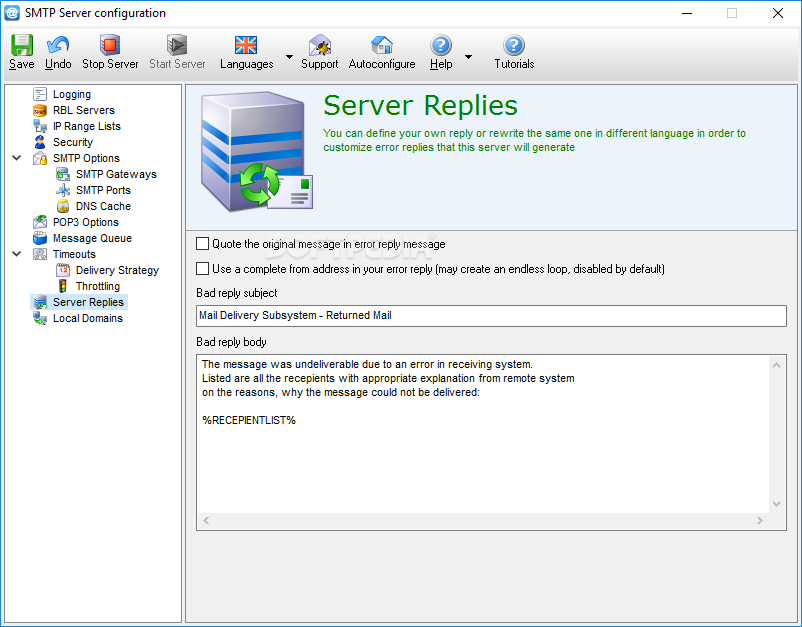Run Autoconfigure via the house icon
The height and width of the screenshot is (627, 802).
(x=382, y=45)
